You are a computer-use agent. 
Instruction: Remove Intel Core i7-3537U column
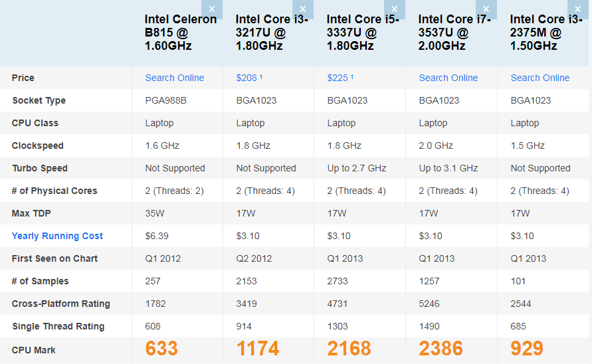pyautogui.click(x=486, y=9)
